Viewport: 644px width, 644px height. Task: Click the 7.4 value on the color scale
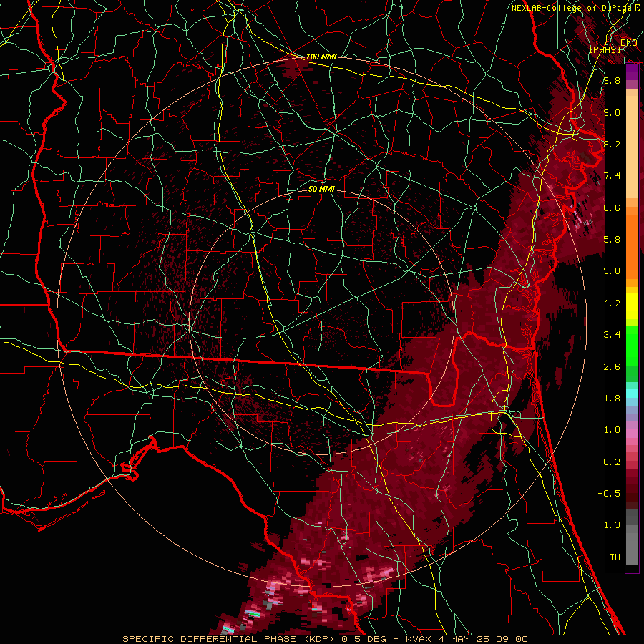[612, 176]
